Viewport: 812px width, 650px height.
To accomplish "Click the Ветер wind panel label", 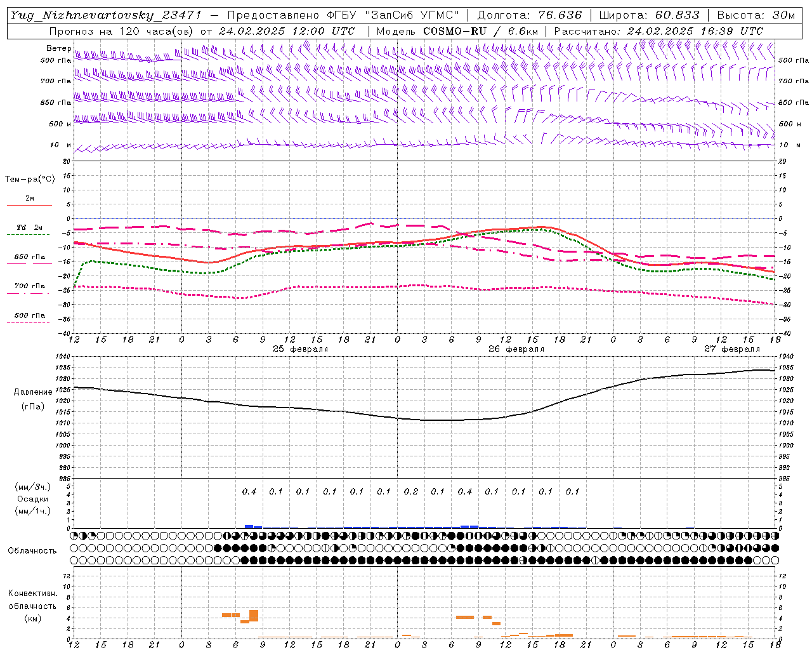I will click(59, 48).
